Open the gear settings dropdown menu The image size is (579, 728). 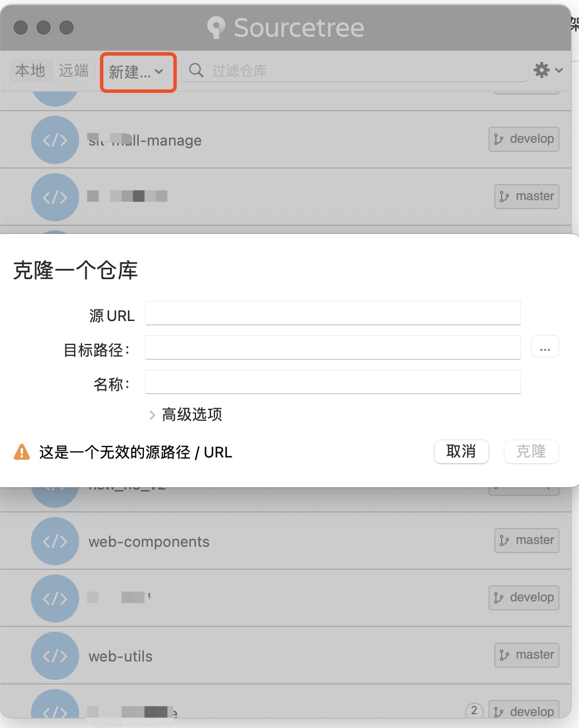point(548,71)
